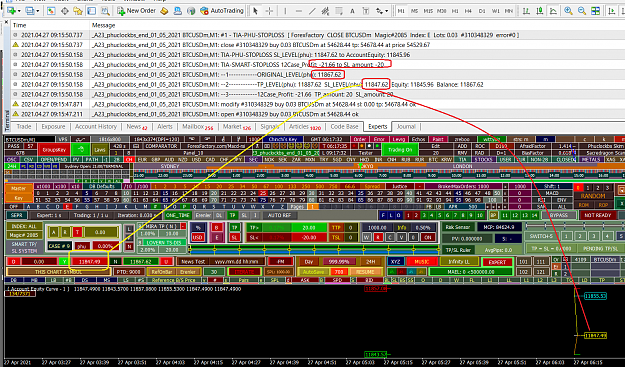Click the ONE_TIMF toggle
This screenshot has width=625, height=367.
pos(177,215)
